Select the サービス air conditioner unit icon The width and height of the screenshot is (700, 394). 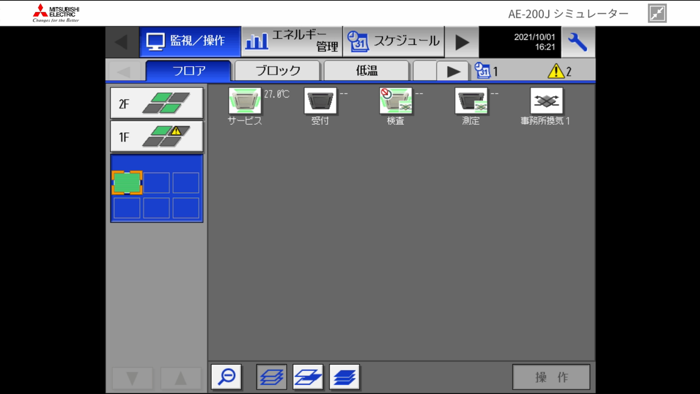pyautogui.click(x=245, y=100)
